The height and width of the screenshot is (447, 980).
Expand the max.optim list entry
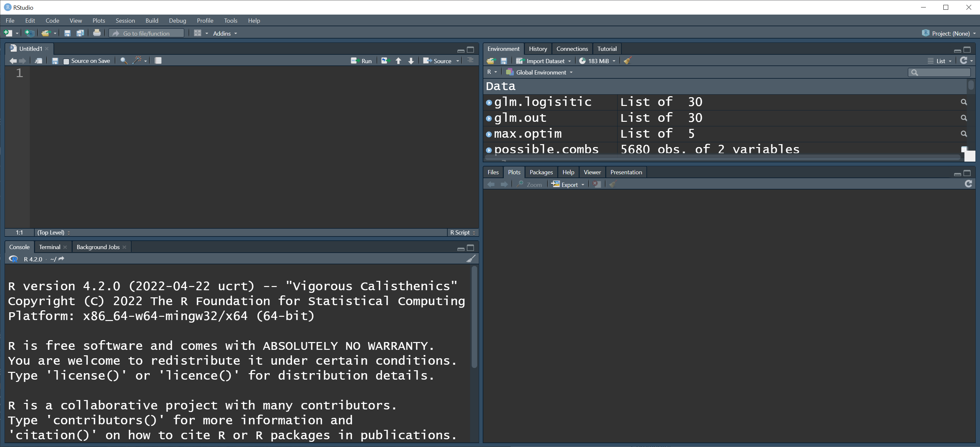489,134
